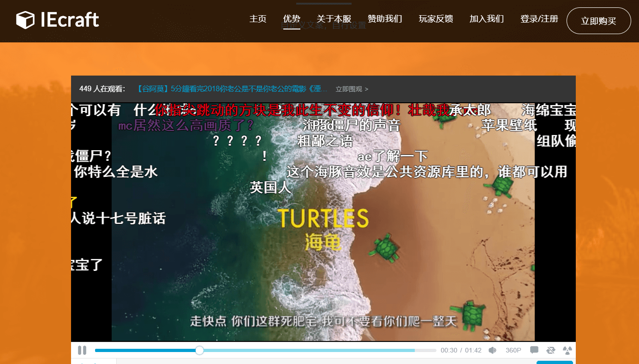Toggle the pause/play state
Image resolution: width=639 pixels, height=364 pixels.
pyautogui.click(x=82, y=350)
